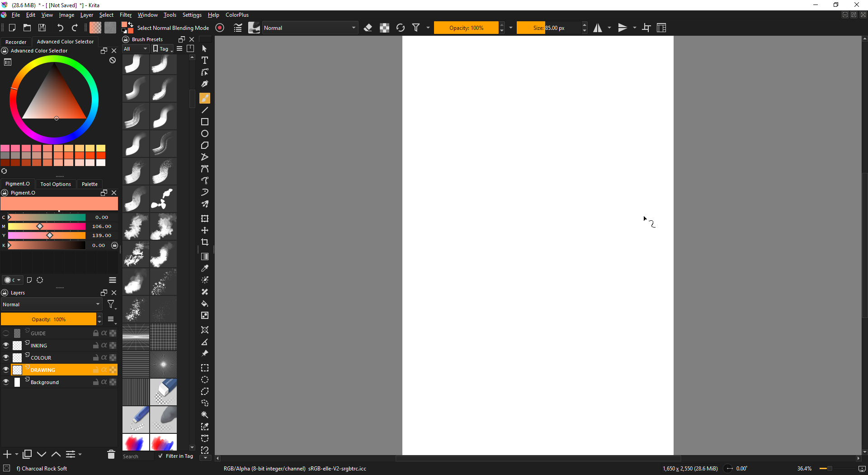
Task: Select the Text tool in toolbox
Action: [x=205, y=60]
